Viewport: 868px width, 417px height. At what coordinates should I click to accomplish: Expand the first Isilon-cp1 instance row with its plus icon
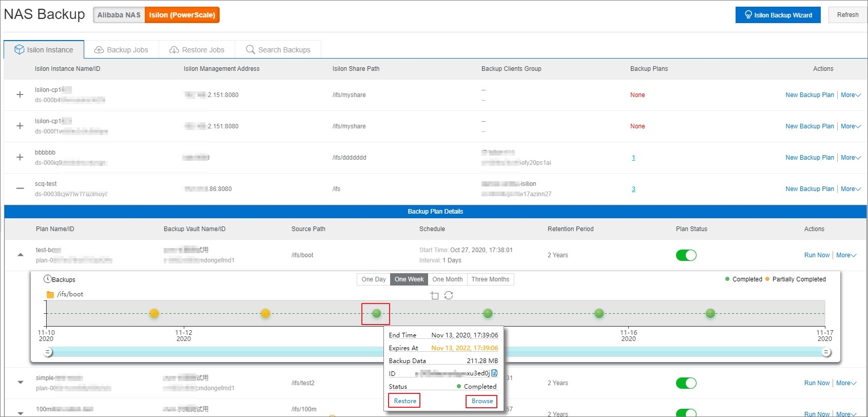pyautogui.click(x=20, y=94)
